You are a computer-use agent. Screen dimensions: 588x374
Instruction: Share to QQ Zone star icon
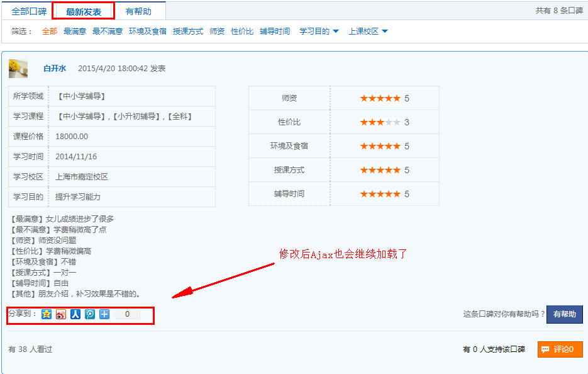click(x=47, y=314)
